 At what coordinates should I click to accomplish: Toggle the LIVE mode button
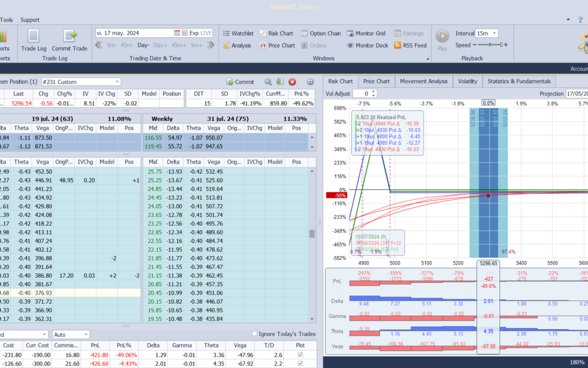click(x=206, y=33)
